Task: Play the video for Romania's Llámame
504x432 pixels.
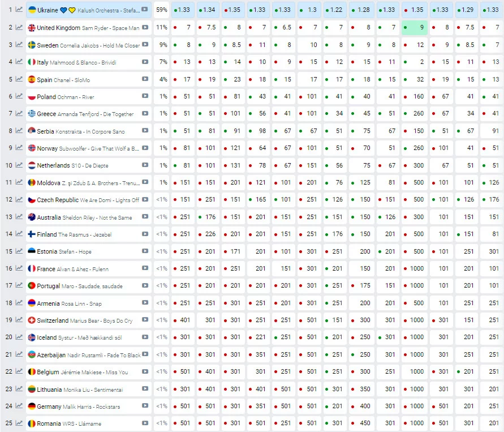Action: 145,423
